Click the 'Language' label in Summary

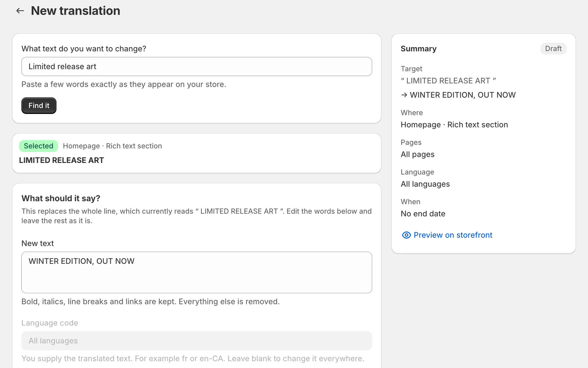tap(417, 172)
